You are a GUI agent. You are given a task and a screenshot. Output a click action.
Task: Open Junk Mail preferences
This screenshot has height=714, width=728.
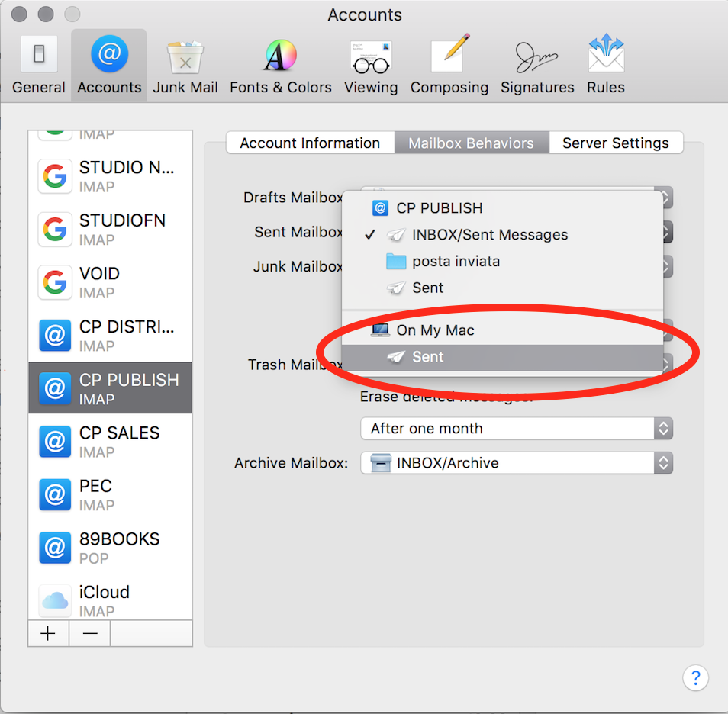point(185,65)
